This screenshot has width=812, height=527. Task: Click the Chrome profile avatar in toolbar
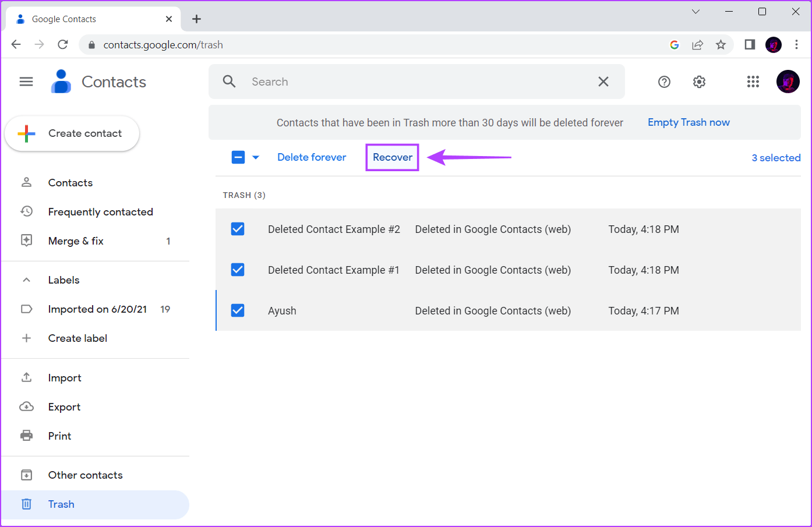click(x=774, y=45)
